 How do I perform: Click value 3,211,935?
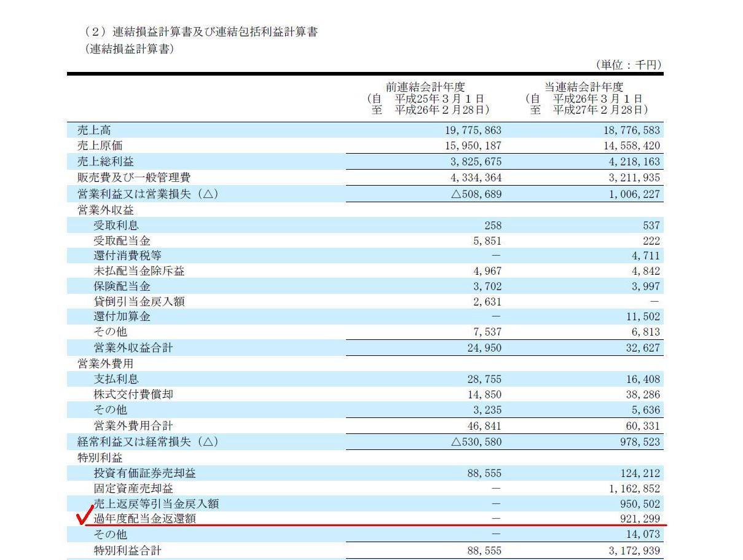(634, 178)
